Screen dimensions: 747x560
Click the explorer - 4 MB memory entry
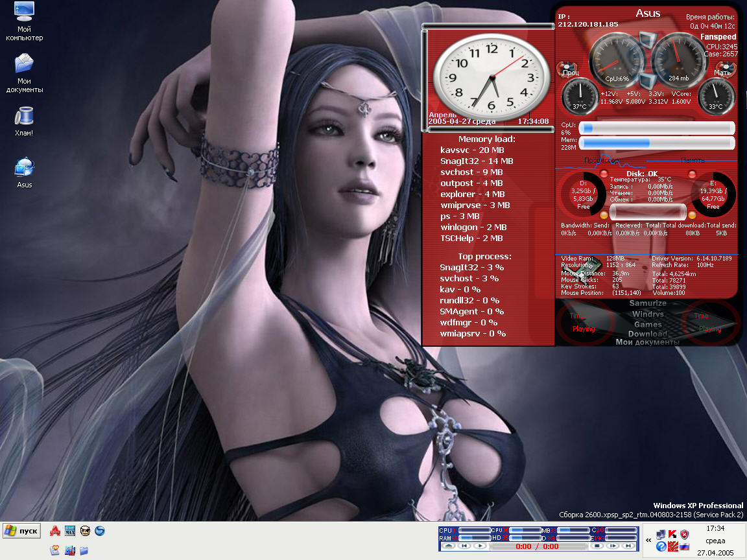[473, 194]
